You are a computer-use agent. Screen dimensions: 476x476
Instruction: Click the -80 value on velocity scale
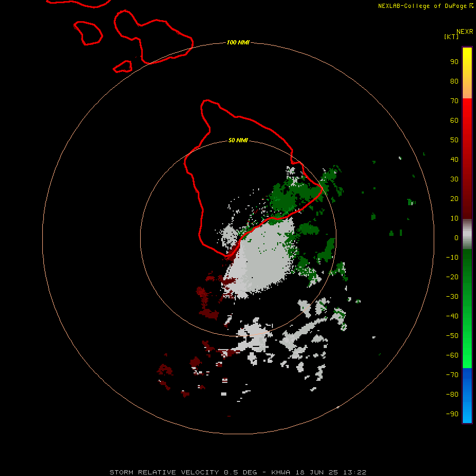[452, 395]
